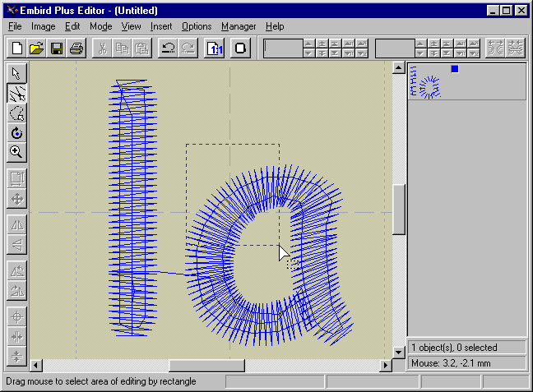Minimize the Embird Plus Editor window
533x392 pixels.
coord(493,11)
